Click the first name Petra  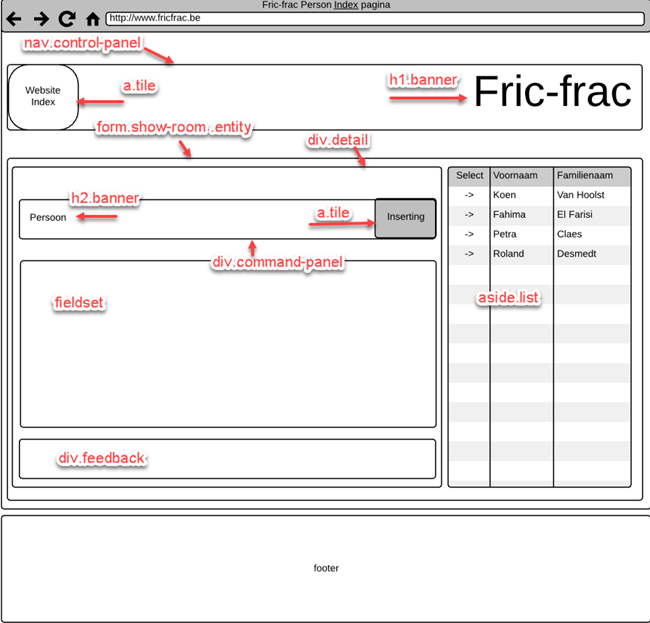(504, 234)
